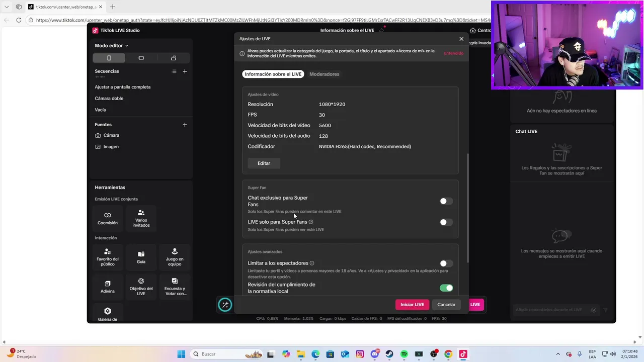
Task: Open the Secuencias list view icon
Action: 174,71
